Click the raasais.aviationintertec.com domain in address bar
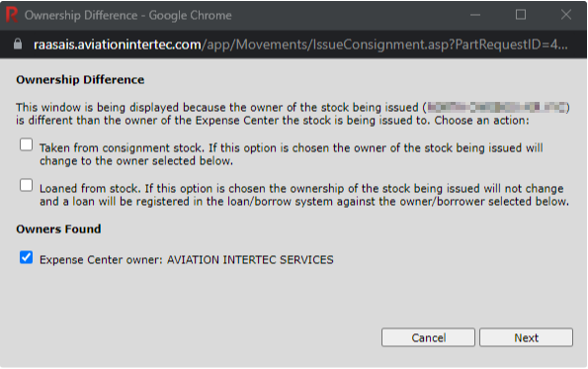The height and width of the screenshot is (369, 588). (x=117, y=45)
